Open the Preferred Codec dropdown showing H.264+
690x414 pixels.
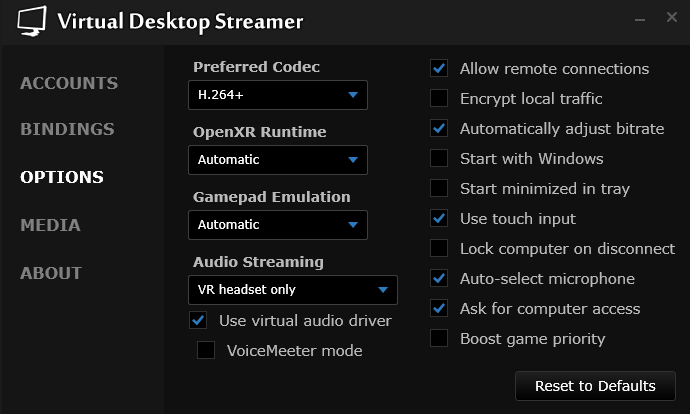[x=278, y=95]
